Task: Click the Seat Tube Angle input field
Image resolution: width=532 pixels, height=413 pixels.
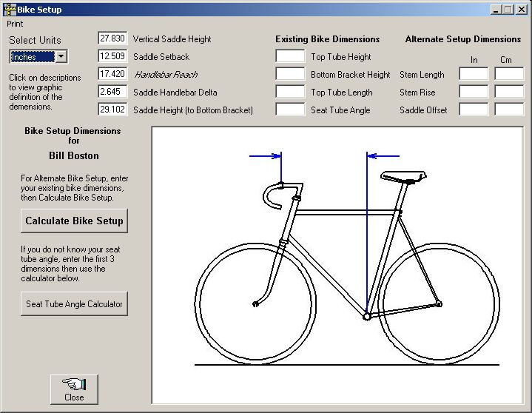Action: [290, 110]
